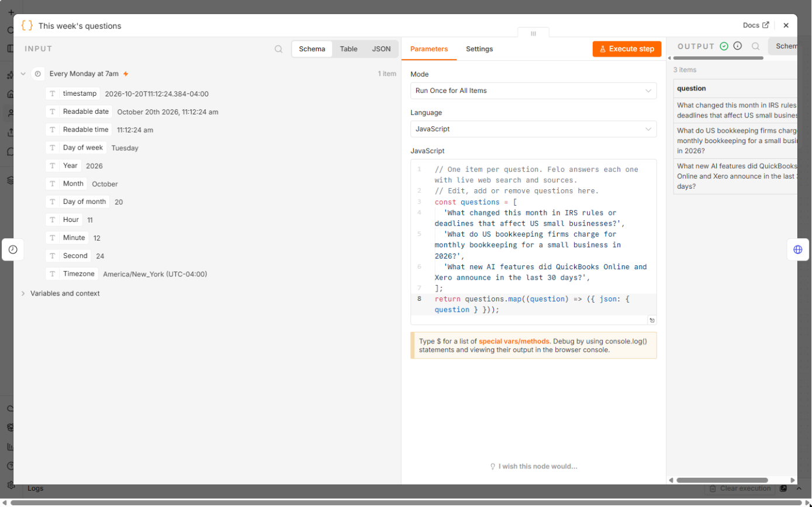The image size is (812, 507).
Task: Click the "Day of month" field pill
Action: pos(78,202)
